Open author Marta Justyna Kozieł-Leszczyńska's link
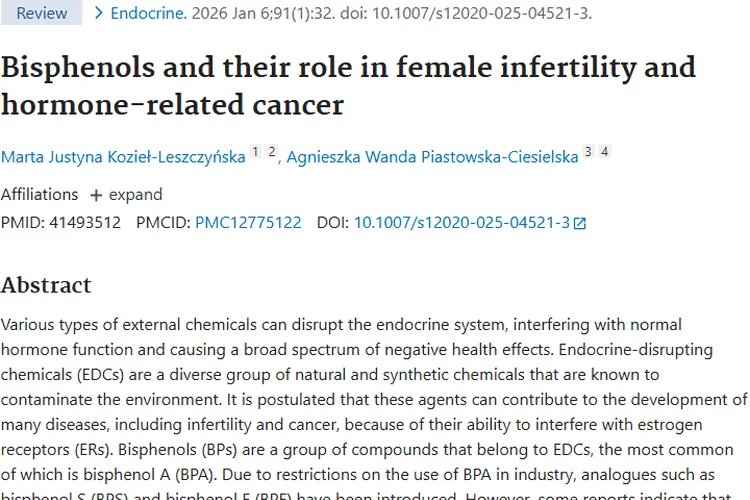 pyautogui.click(x=123, y=157)
